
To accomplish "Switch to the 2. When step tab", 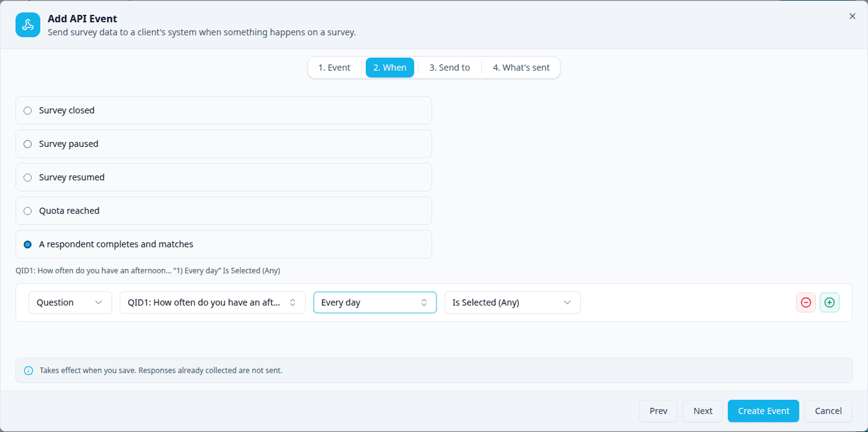I will click(x=390, y=68).
